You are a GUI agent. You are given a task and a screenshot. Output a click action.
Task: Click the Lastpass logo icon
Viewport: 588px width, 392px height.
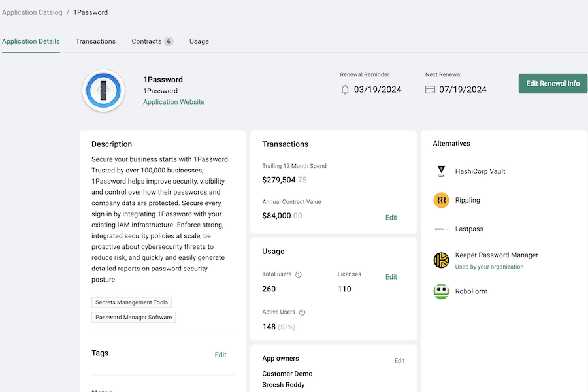click(441, 229)
